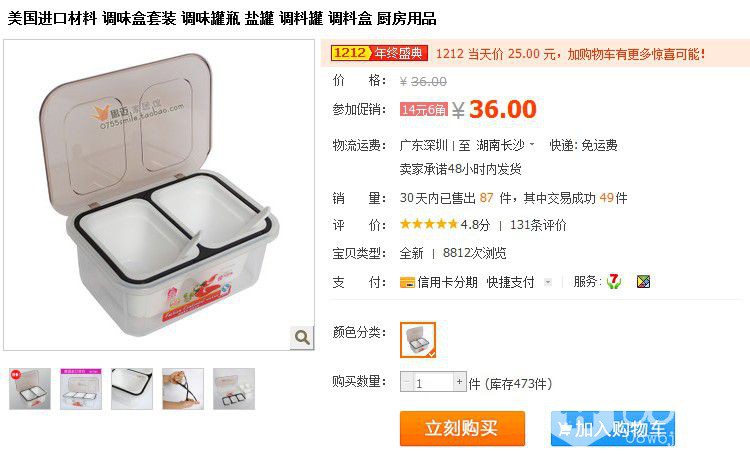Image resolution: width=750 pixels, height=454 pixels.
Task: Select the first product thumbnail
Action: pos(30,388)
